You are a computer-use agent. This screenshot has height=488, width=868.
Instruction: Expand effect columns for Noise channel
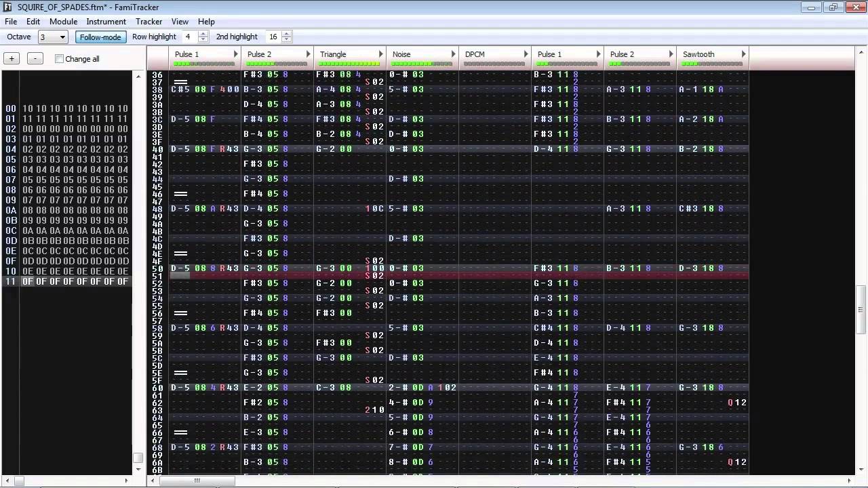[454, 54]
